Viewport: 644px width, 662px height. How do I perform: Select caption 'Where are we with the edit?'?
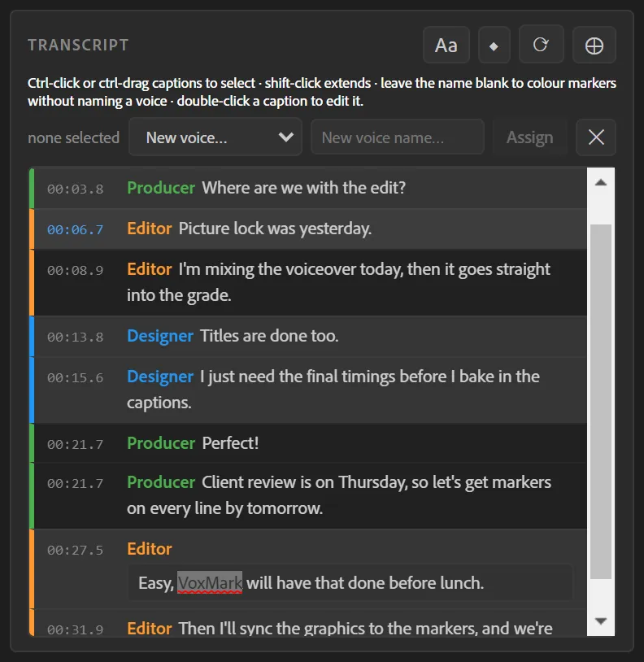(x=304, y=188)
